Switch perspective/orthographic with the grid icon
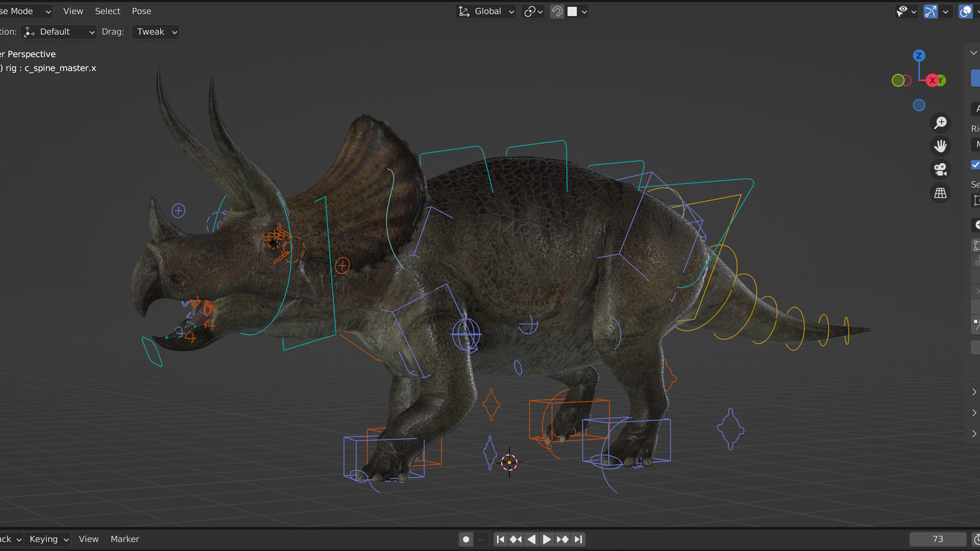 (x=940, y=193)
